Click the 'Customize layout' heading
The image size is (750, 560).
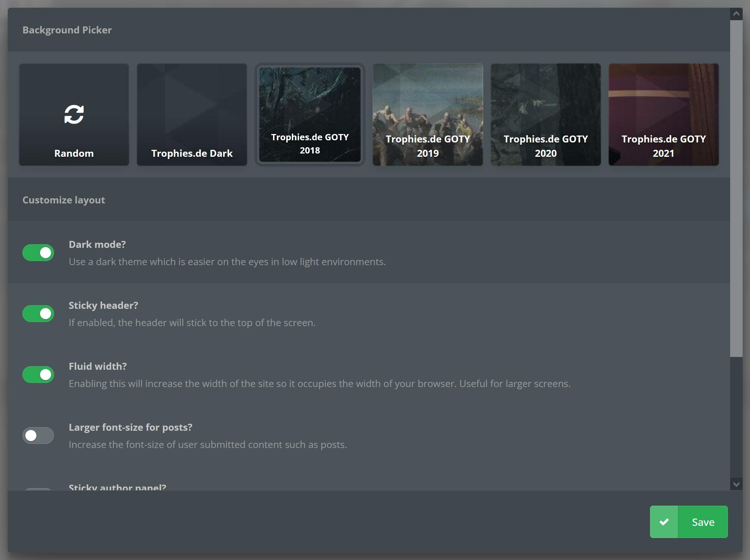click(64, 200)
